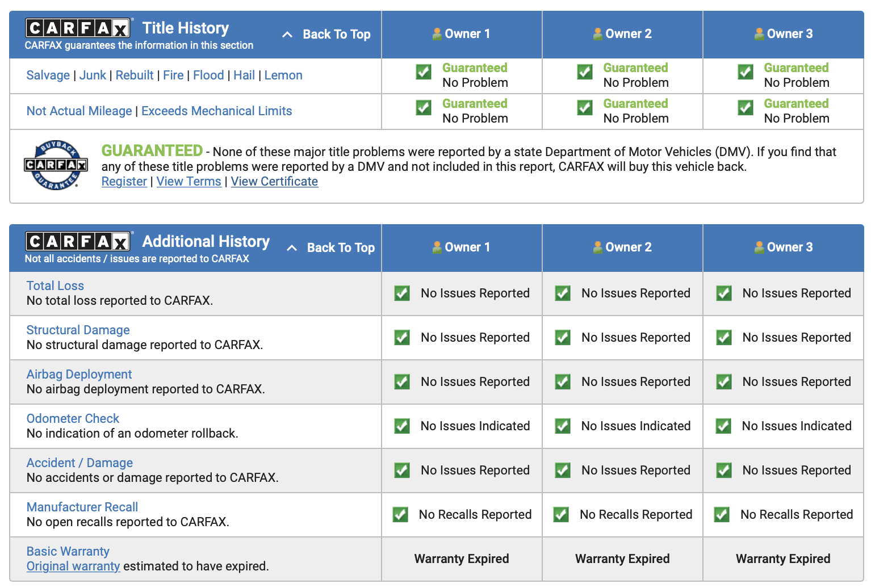Click Back To Top chevron in Title History

(287, 35)
